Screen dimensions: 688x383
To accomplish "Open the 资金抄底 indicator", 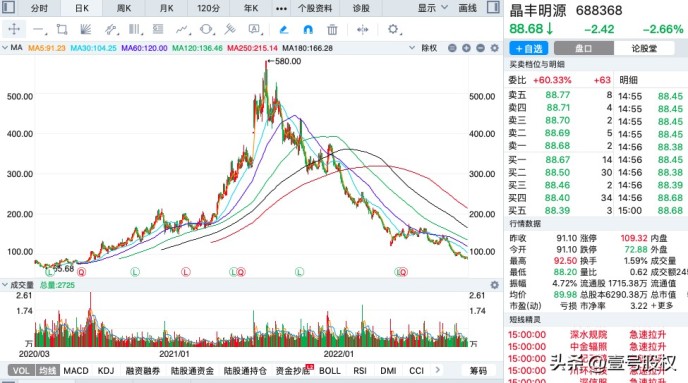I will [293, 371].
